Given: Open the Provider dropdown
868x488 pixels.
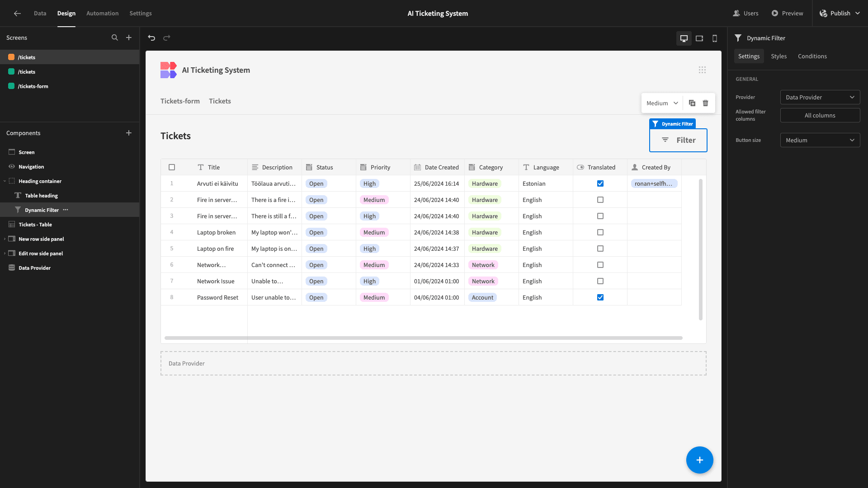Looking at the screenshot, I should tap(820, 97).
